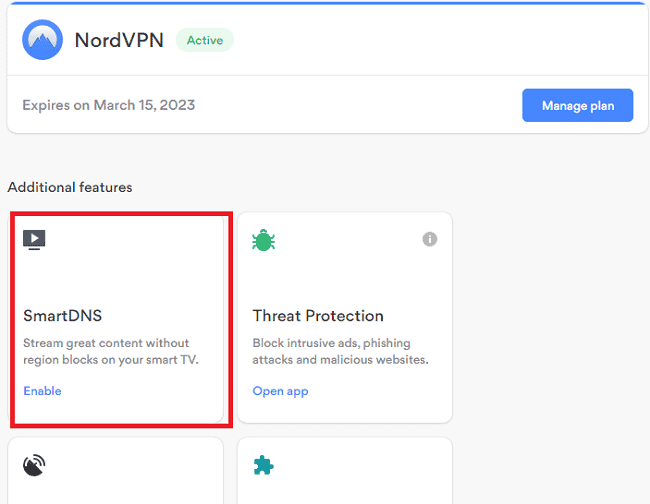
Task: Click the satellite dish icon card
Action: pos(34,466)
